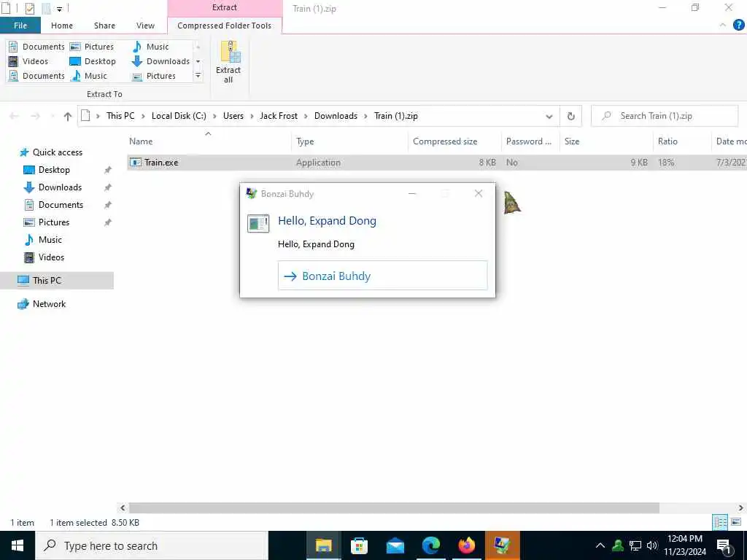Click the Extract contextual tab header
Viewport: 747px width, 560px height.
tap(225, 7)
